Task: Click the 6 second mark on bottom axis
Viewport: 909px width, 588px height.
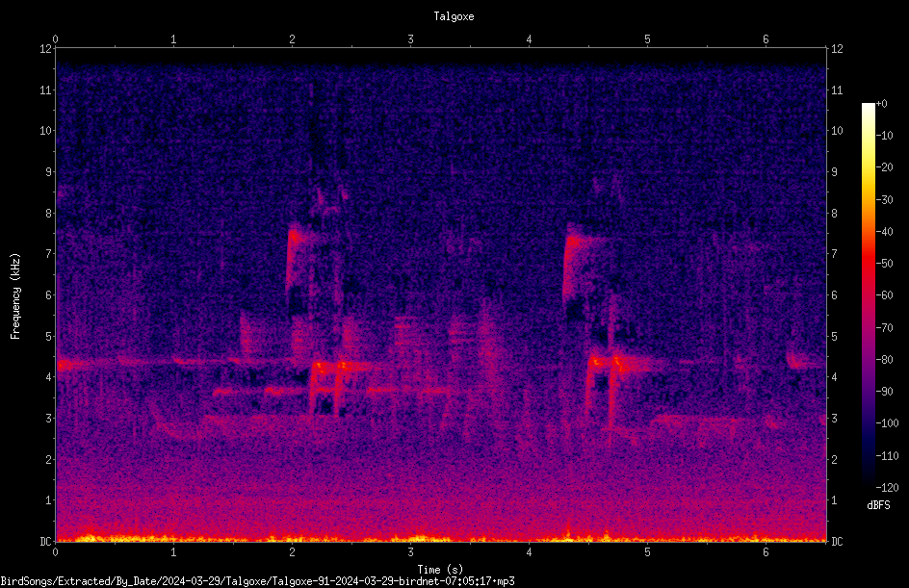Action: click(x=766, y=552)
